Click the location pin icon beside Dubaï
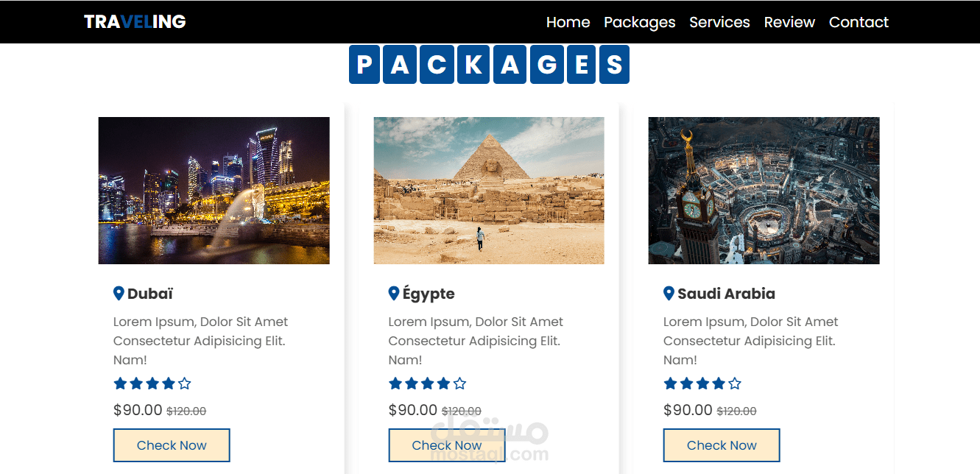 tap(119, 294)
